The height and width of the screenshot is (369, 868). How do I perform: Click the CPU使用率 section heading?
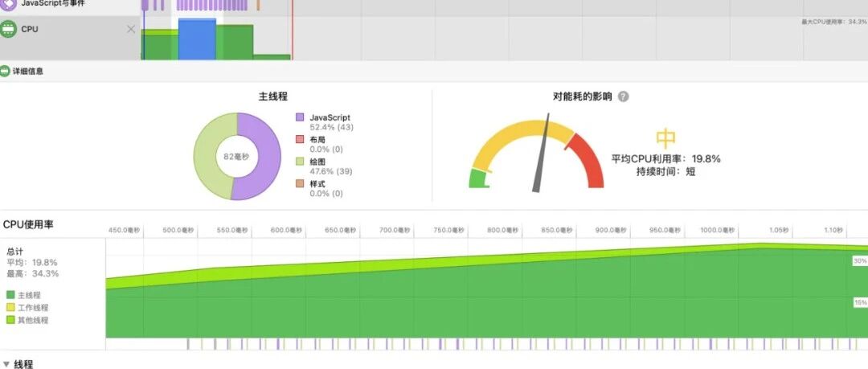click(x=28, y=224)
